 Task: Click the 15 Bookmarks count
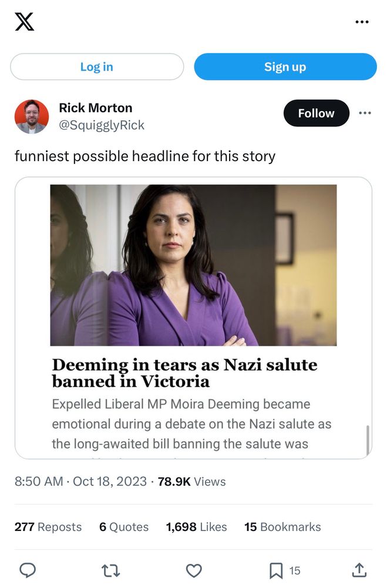coord(282,527)
